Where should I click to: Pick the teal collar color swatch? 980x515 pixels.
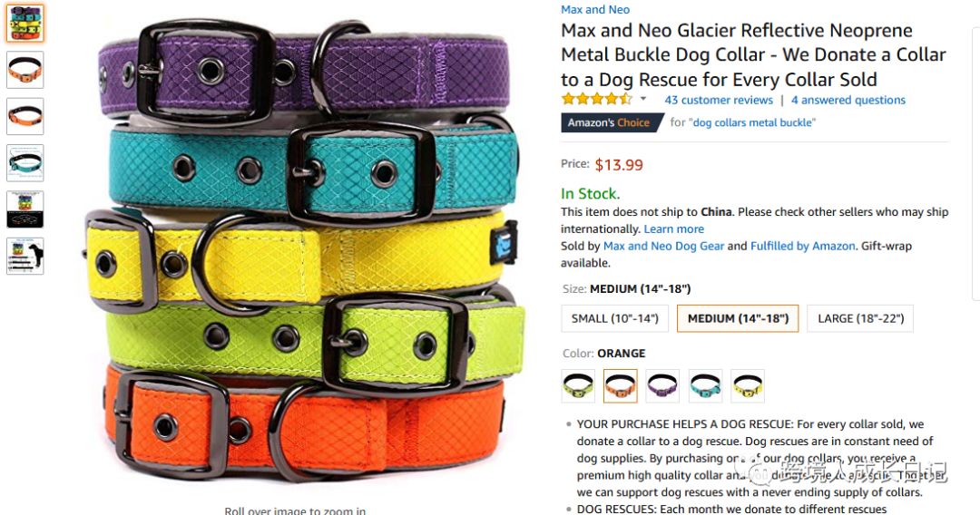(706, 385)
